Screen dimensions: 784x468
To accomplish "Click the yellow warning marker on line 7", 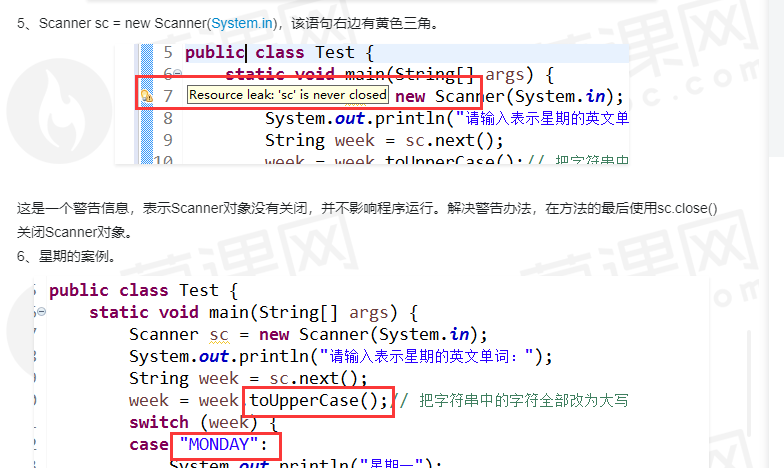I will click(x=146, y=96).
